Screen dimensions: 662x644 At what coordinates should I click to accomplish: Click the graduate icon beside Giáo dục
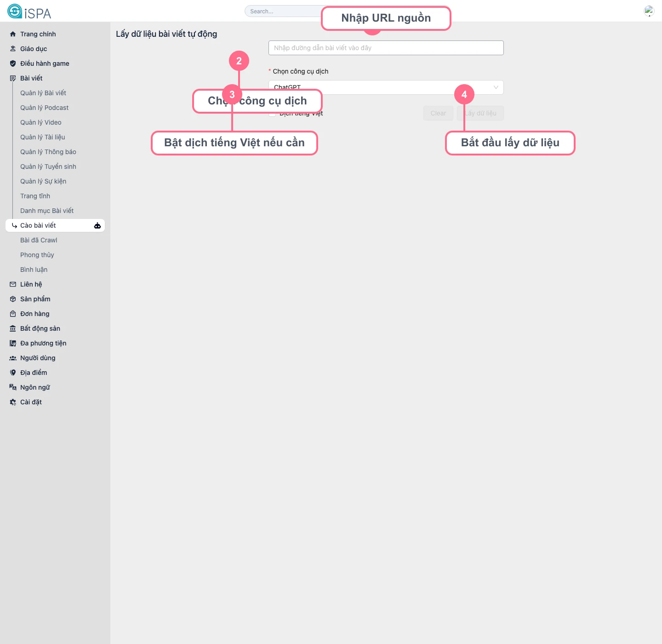point(13,49)
